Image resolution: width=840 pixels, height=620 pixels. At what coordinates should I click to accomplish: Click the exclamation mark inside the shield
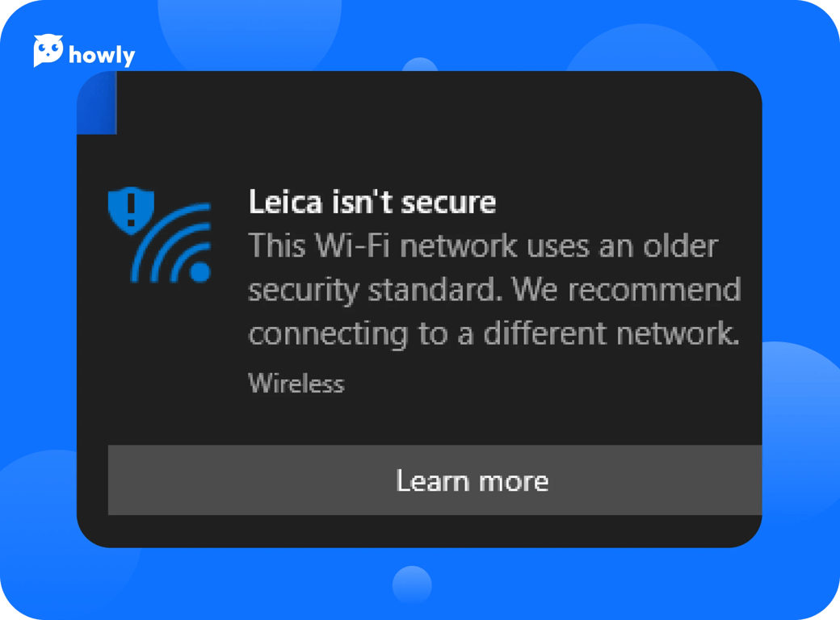click(131, 208)
